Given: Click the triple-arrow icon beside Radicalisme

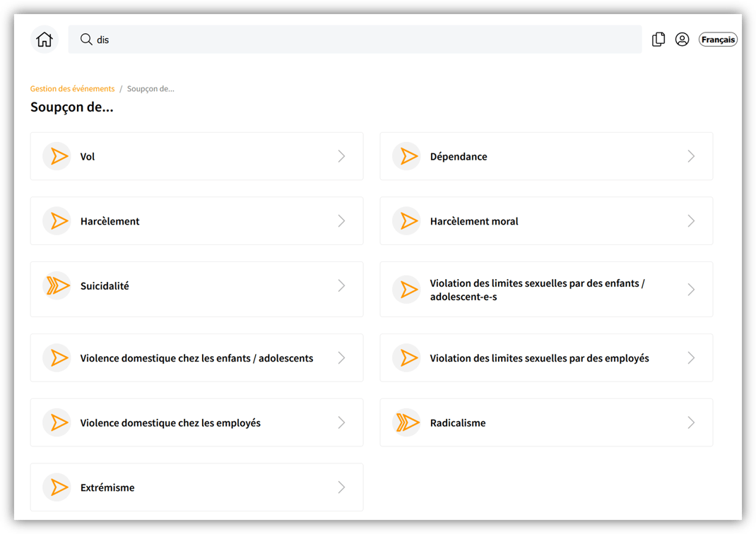Looking at the screenshot, I should click(x=407, y=423).
